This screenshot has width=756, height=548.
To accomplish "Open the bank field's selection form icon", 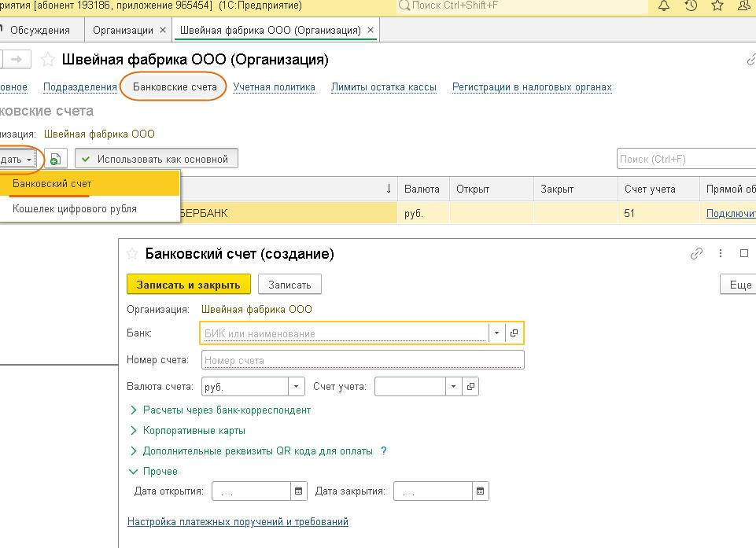I will coord(514,333).
